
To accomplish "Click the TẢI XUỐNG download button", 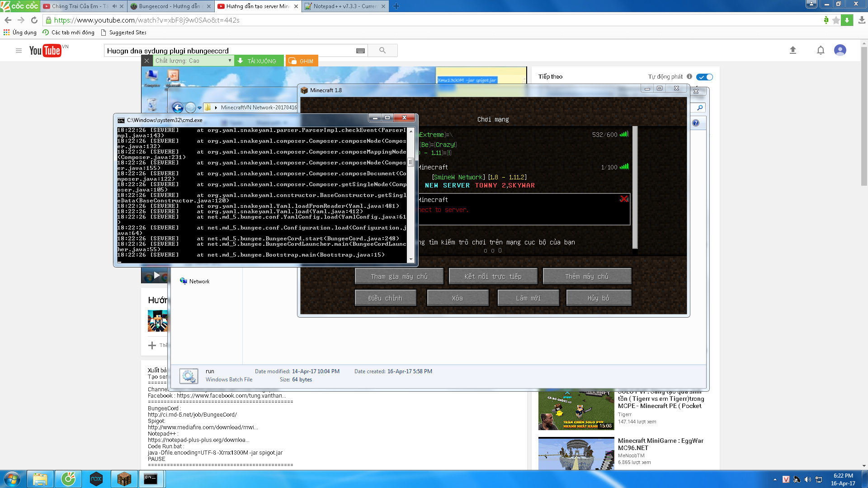I will (x=258, y=61).
